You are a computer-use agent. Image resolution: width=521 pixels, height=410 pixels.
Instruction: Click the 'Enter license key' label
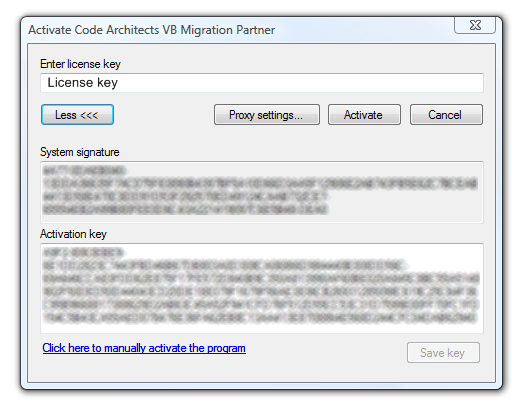click(x=80, y=64)
